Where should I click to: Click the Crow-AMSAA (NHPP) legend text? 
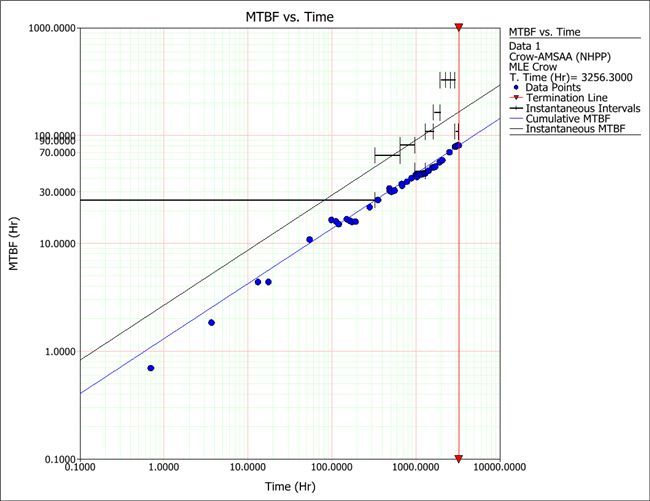point(557,57)
